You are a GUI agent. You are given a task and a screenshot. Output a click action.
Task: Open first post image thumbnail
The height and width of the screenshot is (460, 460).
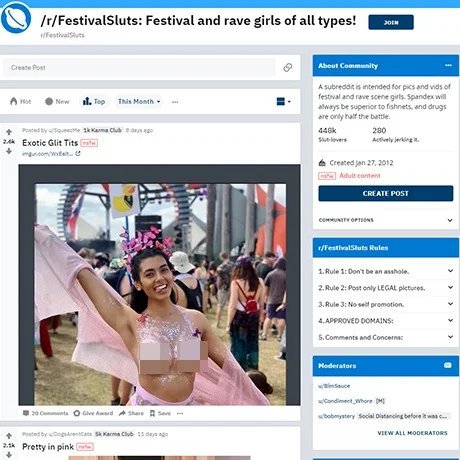click(160, 294)
